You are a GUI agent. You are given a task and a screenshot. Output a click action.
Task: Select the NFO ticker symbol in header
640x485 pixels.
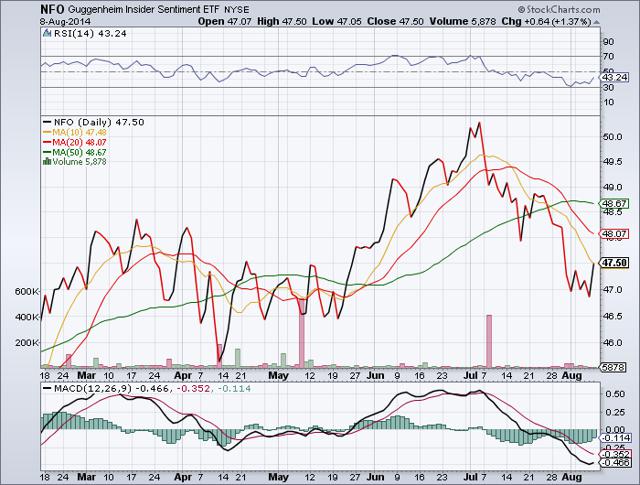coord(52,9)
